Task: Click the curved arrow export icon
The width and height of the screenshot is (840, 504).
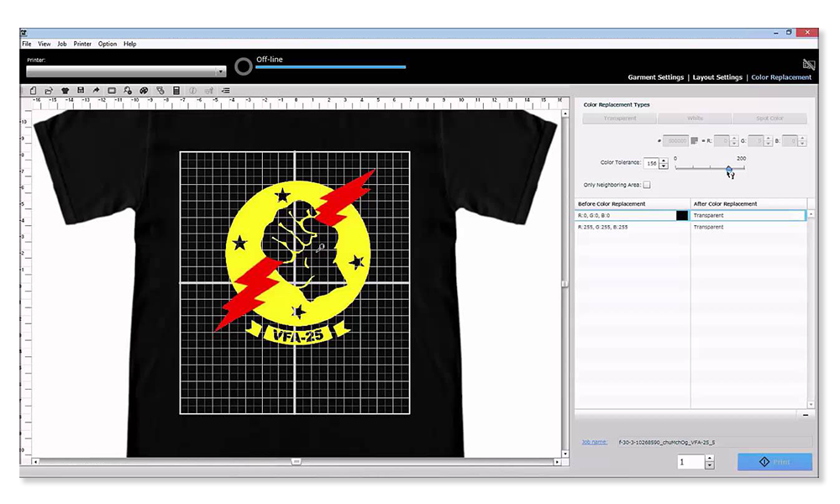Action: (96, 91)
